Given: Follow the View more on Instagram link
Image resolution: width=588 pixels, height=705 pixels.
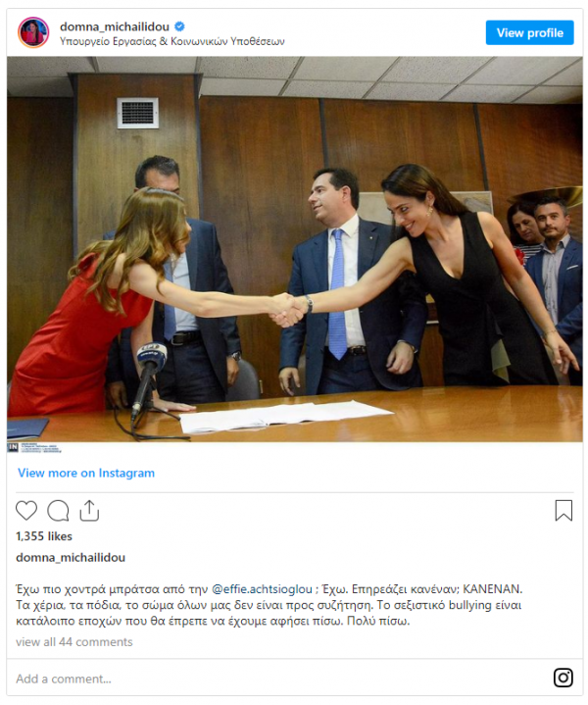Looking at the screenshot, I should click(86, 473).
